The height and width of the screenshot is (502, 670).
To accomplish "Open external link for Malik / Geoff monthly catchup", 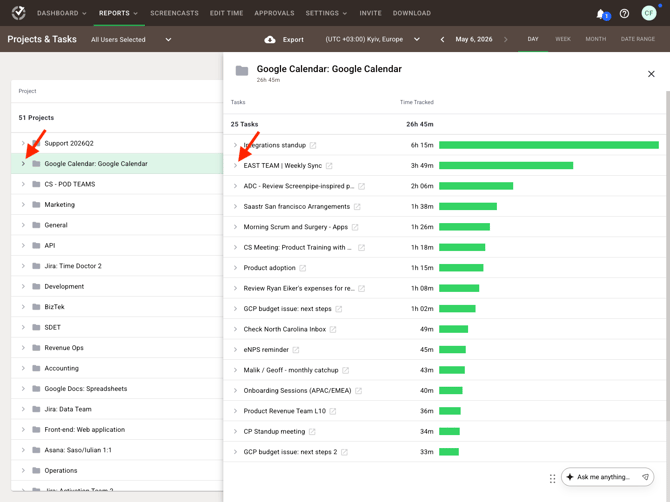I will click(346, 370).
